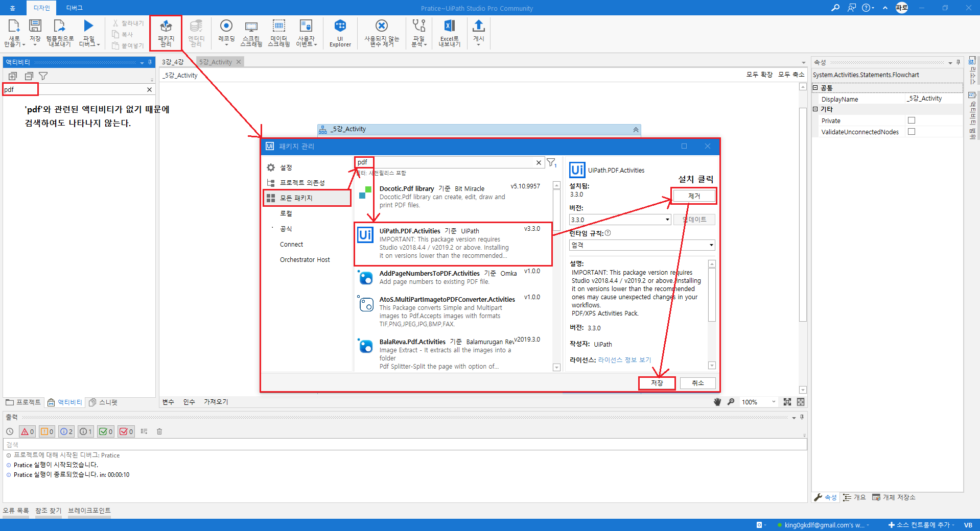Screen dimensions: 980x531
Task: Collapse the 공통 property group
Action: click(815, 88)
